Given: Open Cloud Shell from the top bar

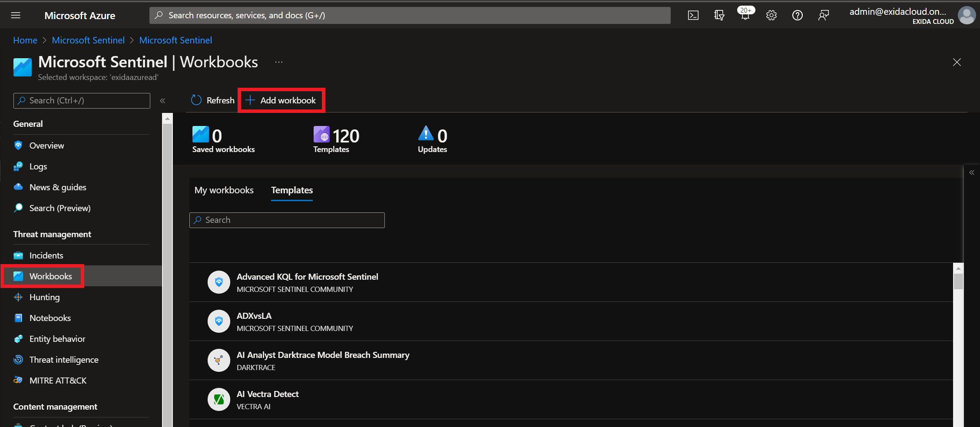Looking at the screenshot, I should tap(693, 15).
